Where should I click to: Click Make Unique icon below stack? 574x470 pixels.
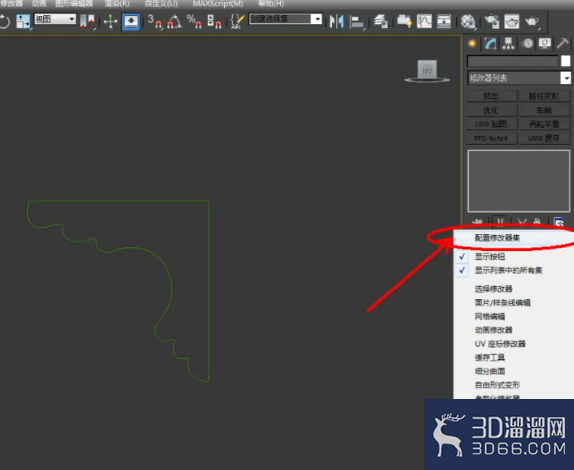tap(522, 222)
